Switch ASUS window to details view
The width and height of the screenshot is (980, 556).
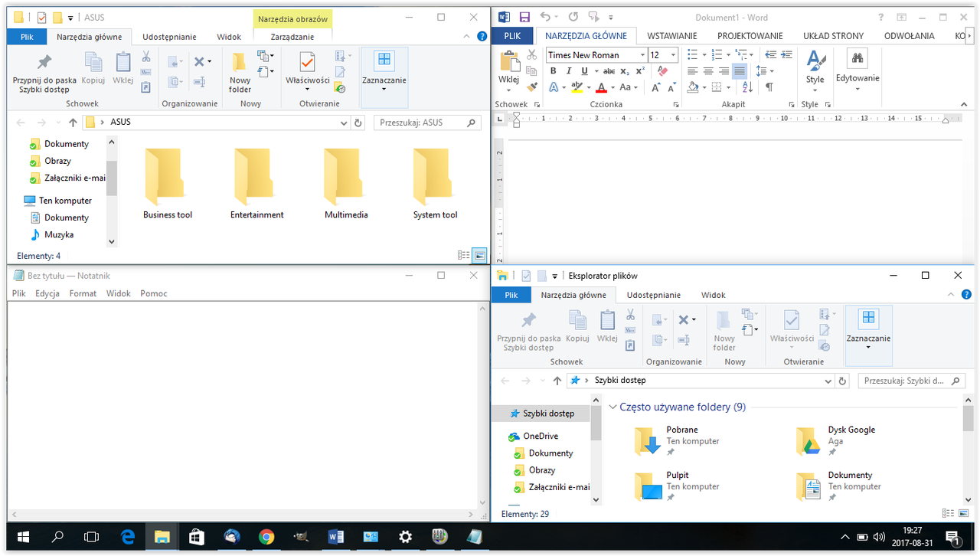coord(463,255)
